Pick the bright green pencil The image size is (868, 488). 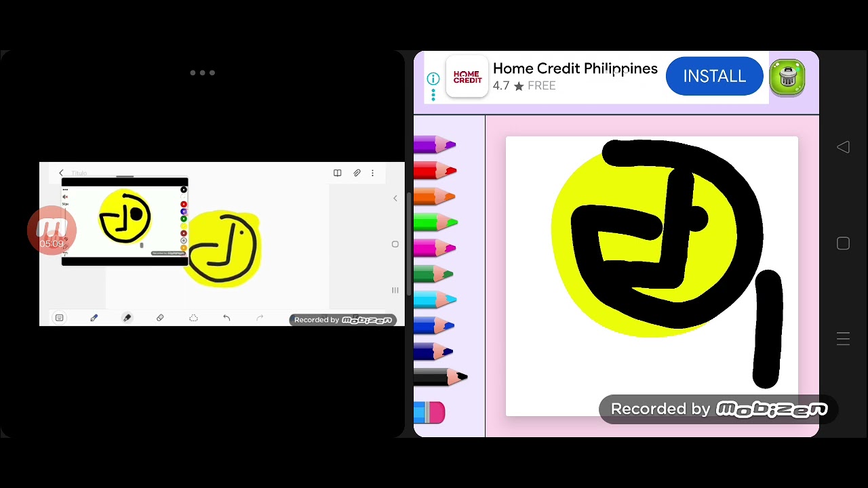coord(435,222)
